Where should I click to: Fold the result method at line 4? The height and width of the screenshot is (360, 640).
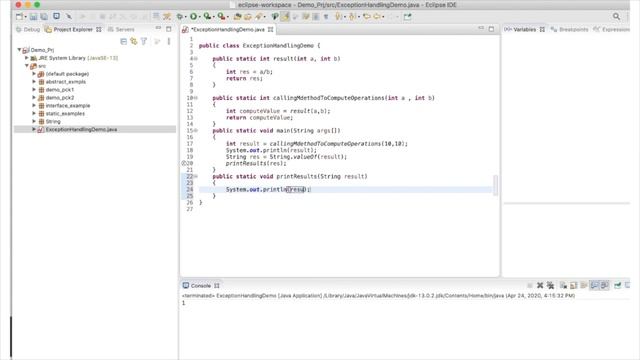point(196,59)
